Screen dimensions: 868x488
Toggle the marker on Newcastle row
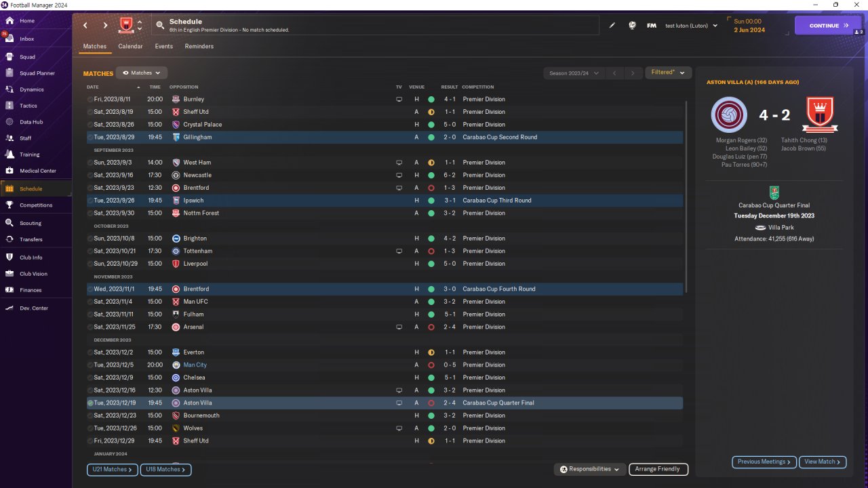[90, 176]
